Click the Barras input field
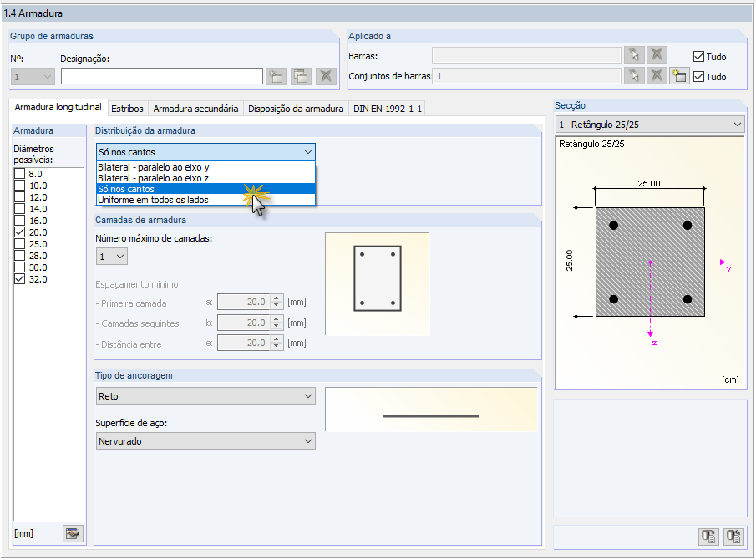This screenshot has height=560, width=756. coord(526,55)
